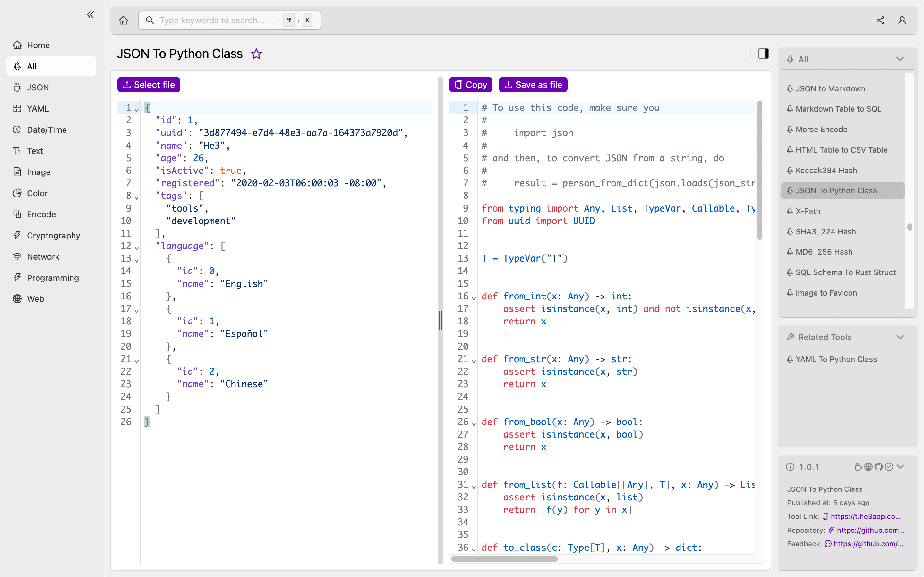Toggle the sidebar collapse button

pos(90,14)
